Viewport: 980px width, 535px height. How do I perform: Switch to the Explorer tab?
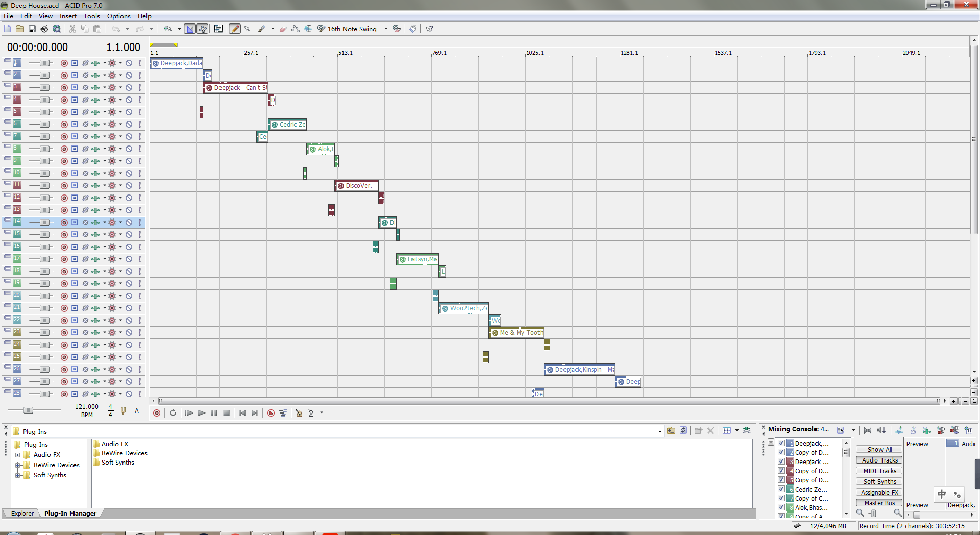click(x=22, y=514)
